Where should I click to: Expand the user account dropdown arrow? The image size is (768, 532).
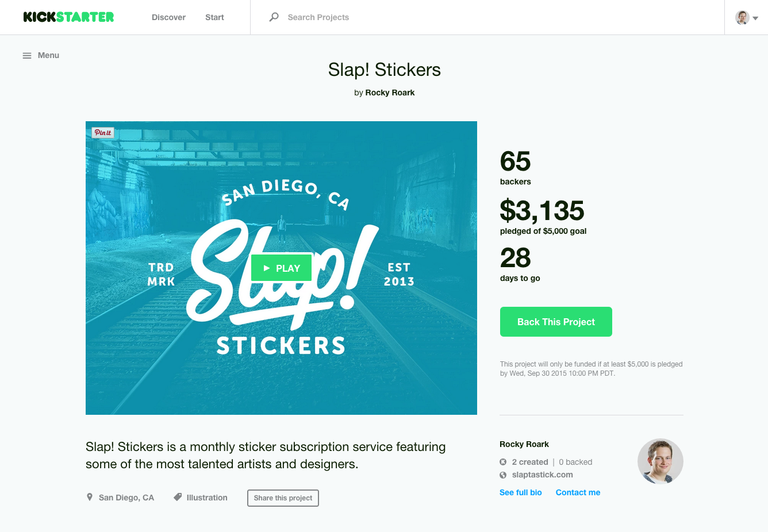[755, 18]
